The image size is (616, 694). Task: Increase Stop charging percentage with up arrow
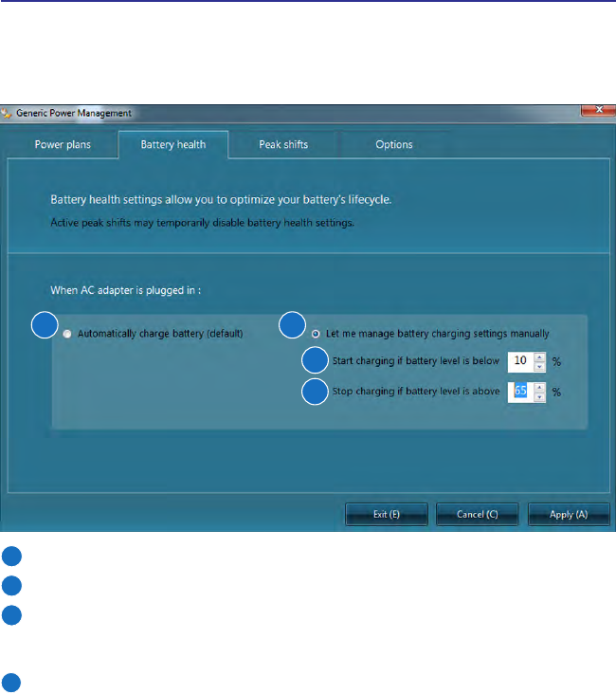point(539,387)
